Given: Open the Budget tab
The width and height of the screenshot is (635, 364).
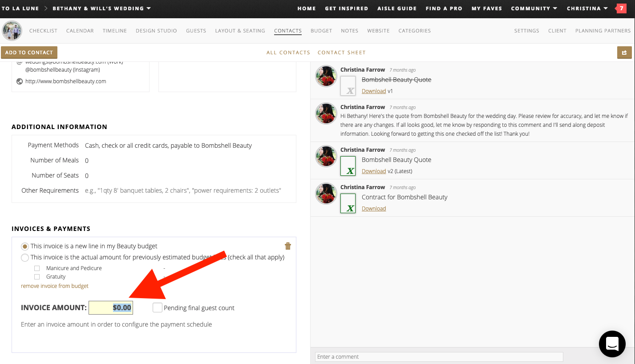Looking at the screenshot, I should pos(321,31).
